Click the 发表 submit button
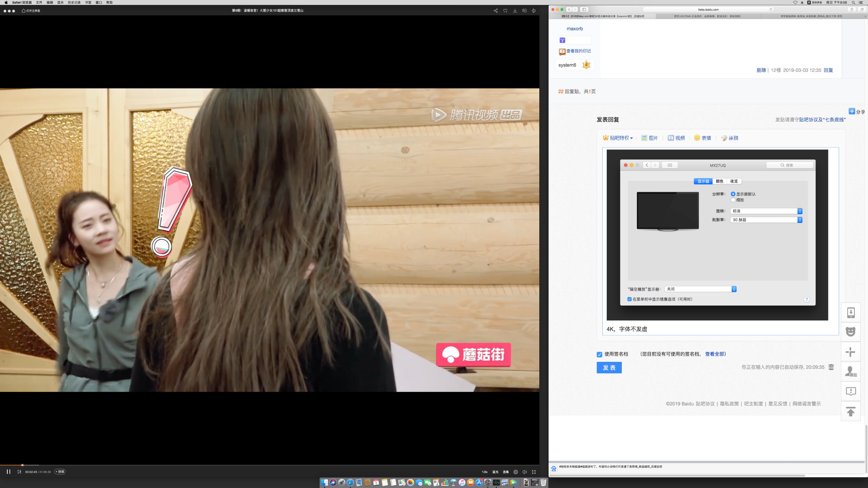The width and height of the screenshot is (868, 488). coord(609,367)
